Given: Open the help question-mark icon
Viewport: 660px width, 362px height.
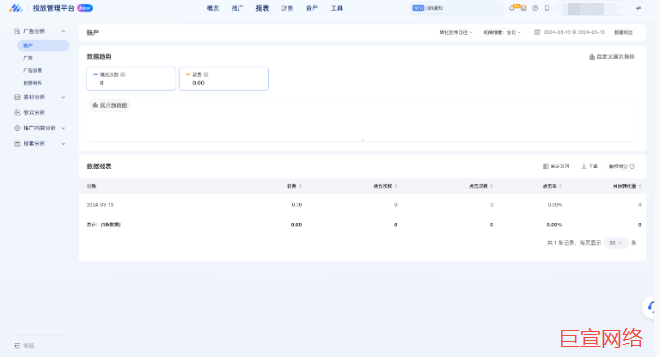Looking at the screenshot, I should tap(535, 8).
